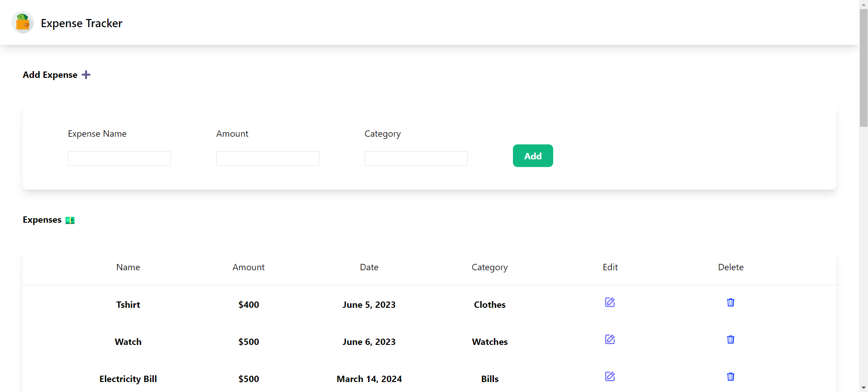Delete the Watch expense

click(x=730, y=339)
